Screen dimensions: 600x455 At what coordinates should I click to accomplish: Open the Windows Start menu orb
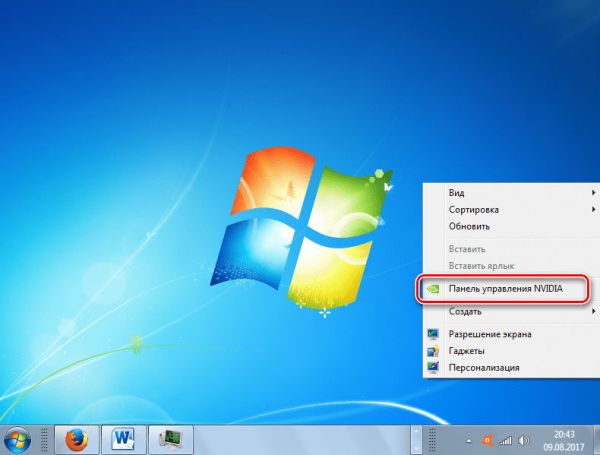pos(17,441)
